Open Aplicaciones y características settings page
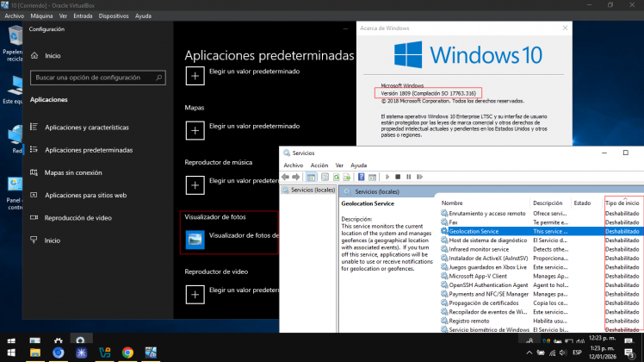This screenshot has width=644, height=362. tap(87, 127)
